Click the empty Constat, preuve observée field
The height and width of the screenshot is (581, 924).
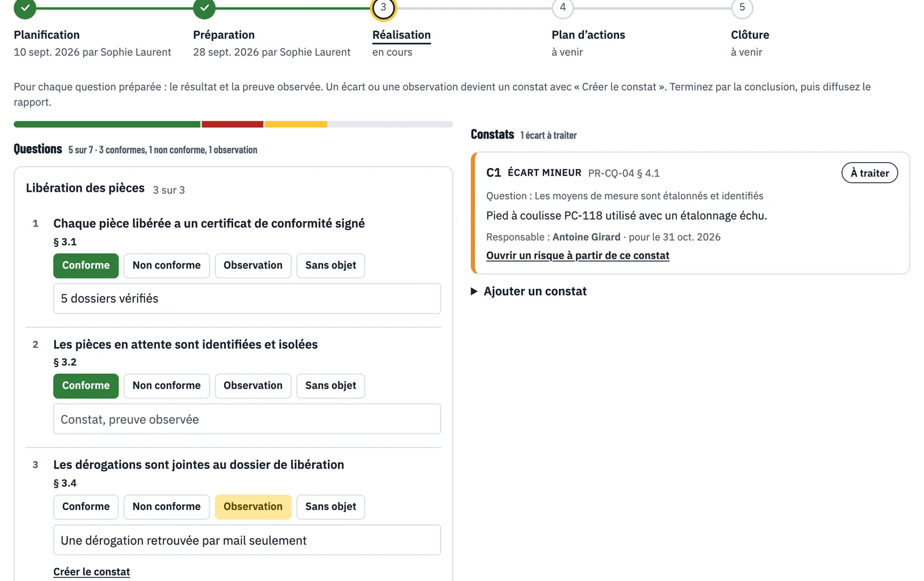pos(247,419)
